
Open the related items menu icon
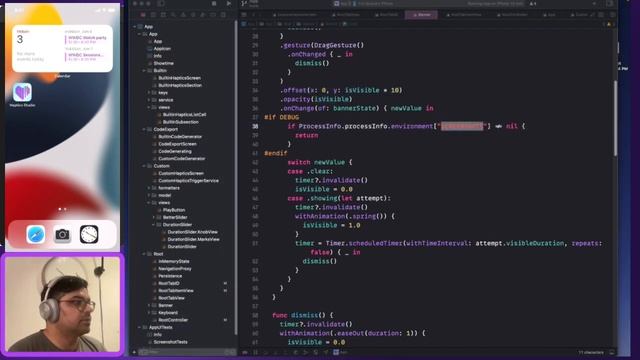[244, 15]
